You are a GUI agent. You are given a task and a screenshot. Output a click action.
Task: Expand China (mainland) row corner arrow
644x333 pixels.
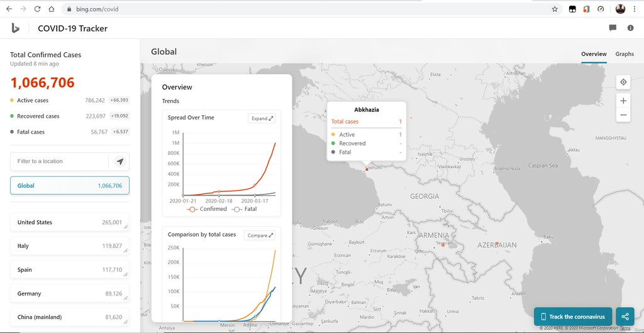point(125,322)
